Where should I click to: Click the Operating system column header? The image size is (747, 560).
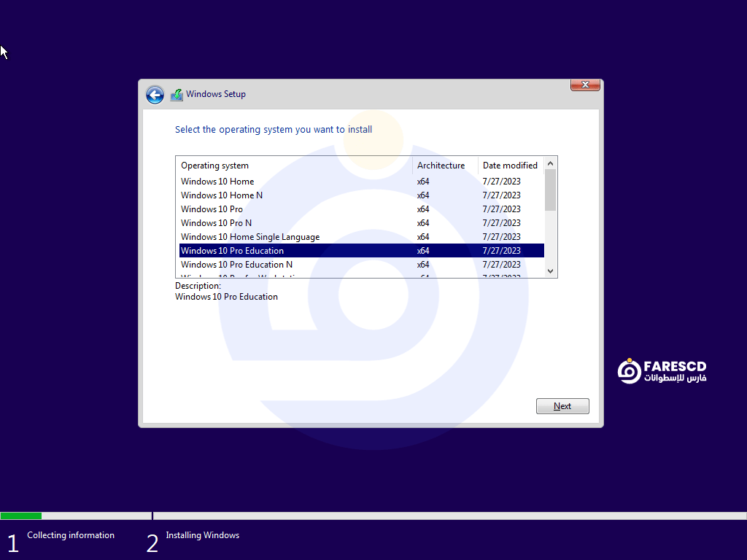pos(295,166)
